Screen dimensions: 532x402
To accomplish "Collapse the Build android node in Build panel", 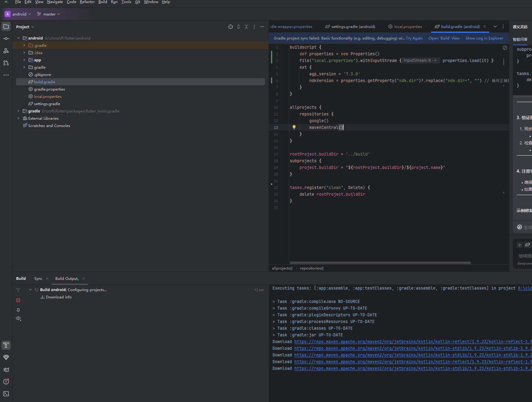I will [30, 290].
